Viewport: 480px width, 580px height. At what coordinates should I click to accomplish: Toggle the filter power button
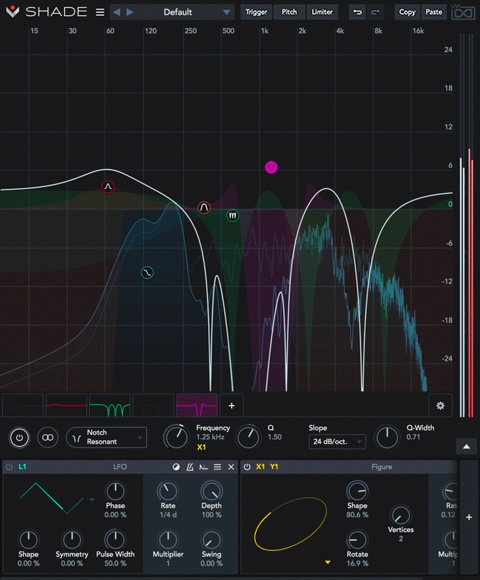point(19,438)
